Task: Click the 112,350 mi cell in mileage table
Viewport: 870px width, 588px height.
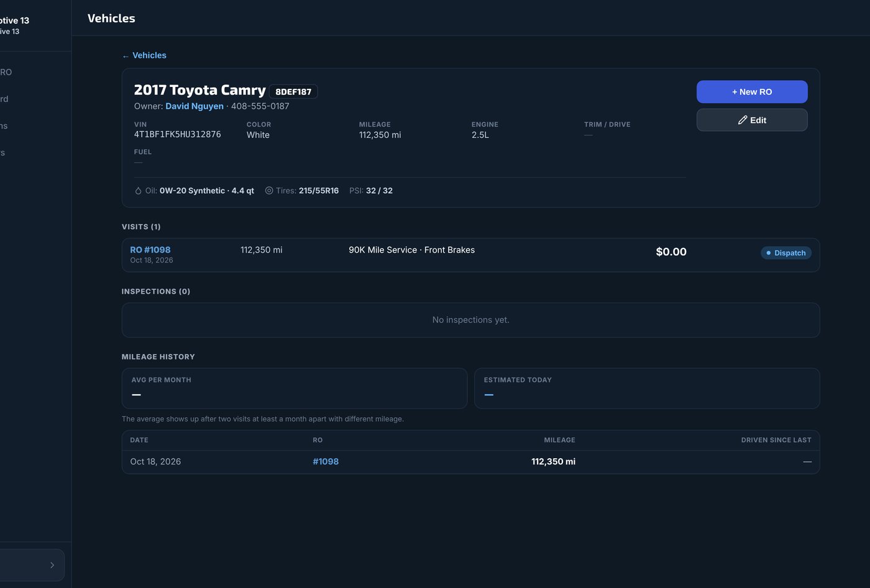Action: pyautogui.click(x=553, y=461)
